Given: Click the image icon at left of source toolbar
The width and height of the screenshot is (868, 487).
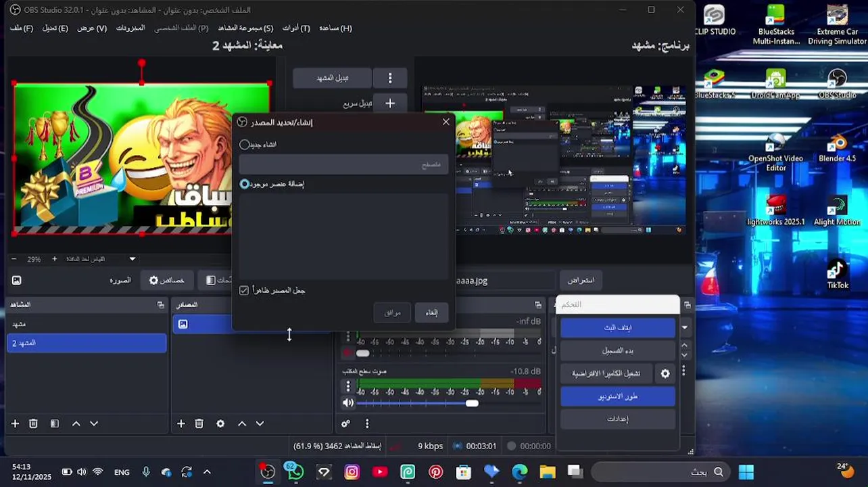Looking at the screenshot, I should tap(16, 280).
